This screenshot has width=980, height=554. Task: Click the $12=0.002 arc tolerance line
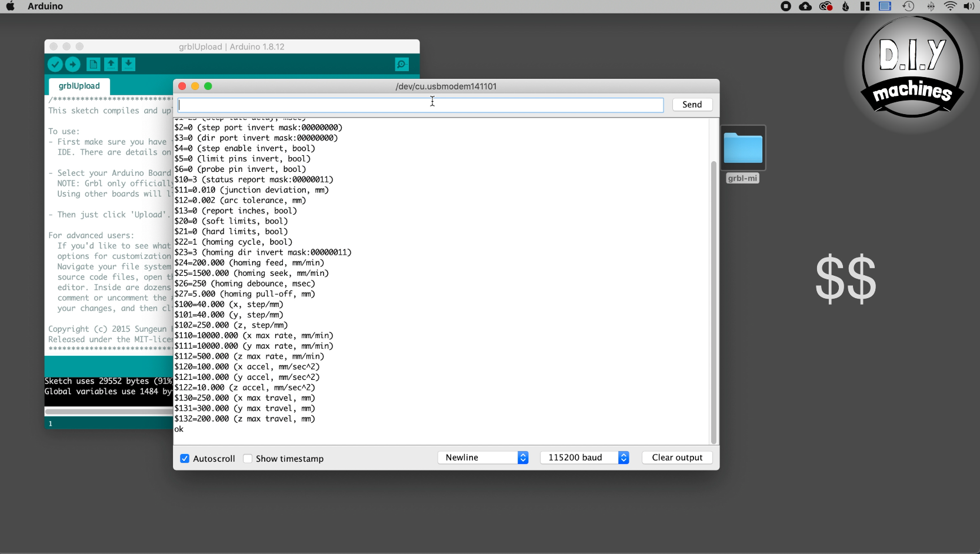[240, 201]
